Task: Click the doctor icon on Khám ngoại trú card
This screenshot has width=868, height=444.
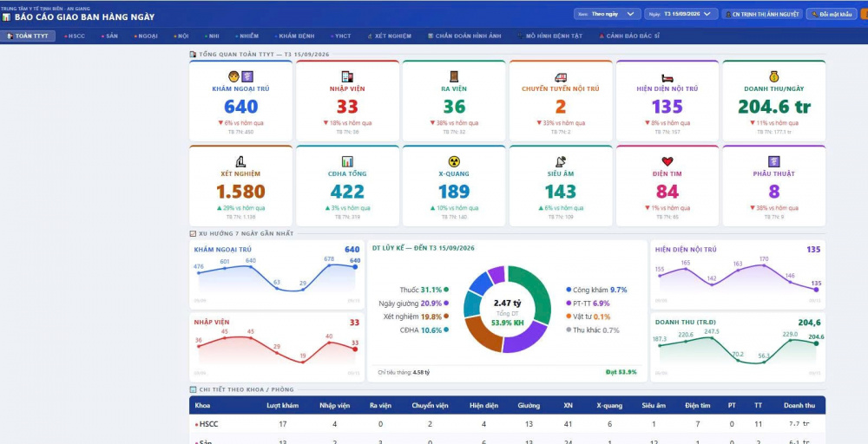Action: [233, 77]
